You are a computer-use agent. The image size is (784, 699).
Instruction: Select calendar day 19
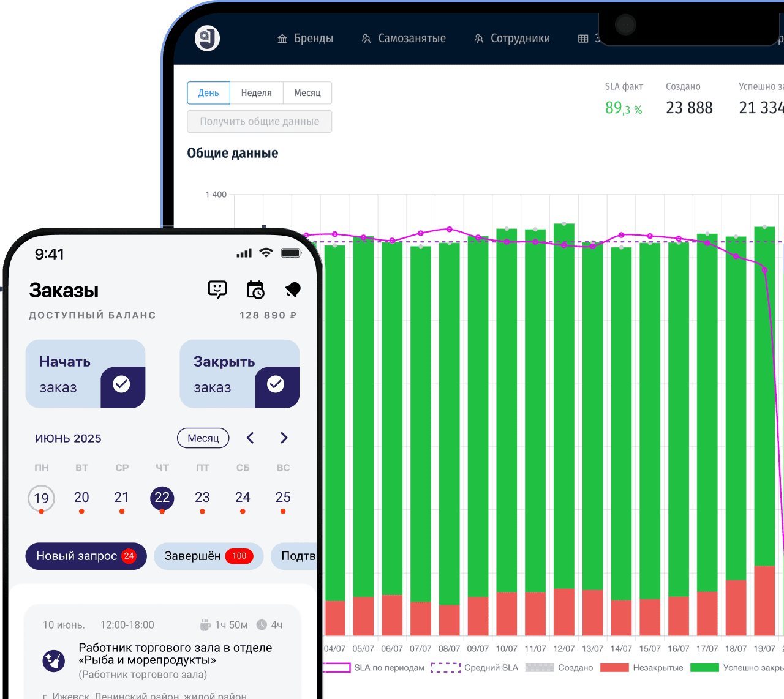42,498
